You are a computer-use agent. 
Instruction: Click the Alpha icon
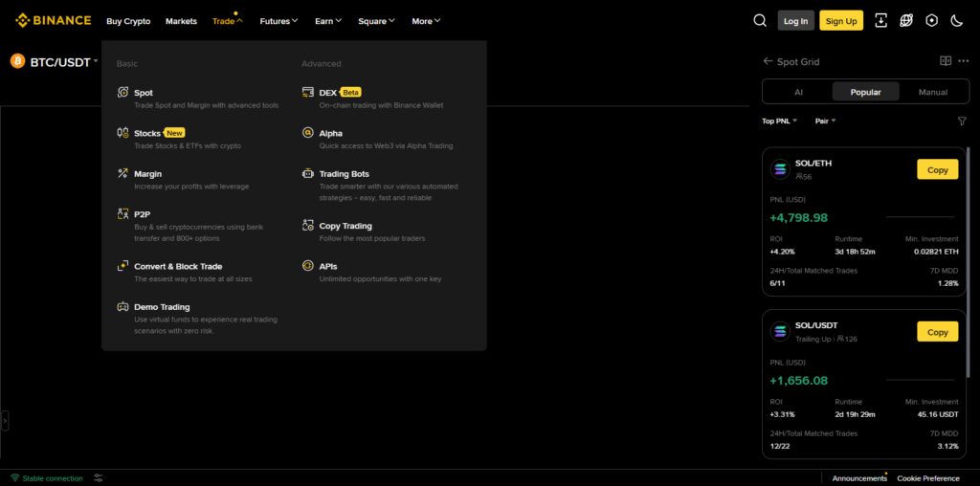click(308, 133)
